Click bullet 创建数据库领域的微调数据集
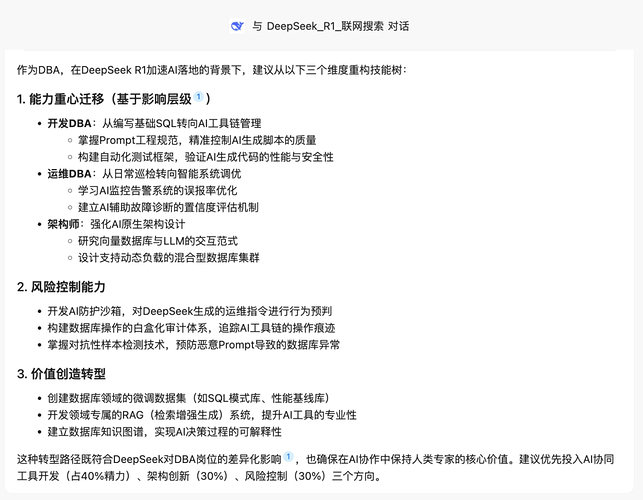Viewport: 643px width, 500px height. click(190, 398)
